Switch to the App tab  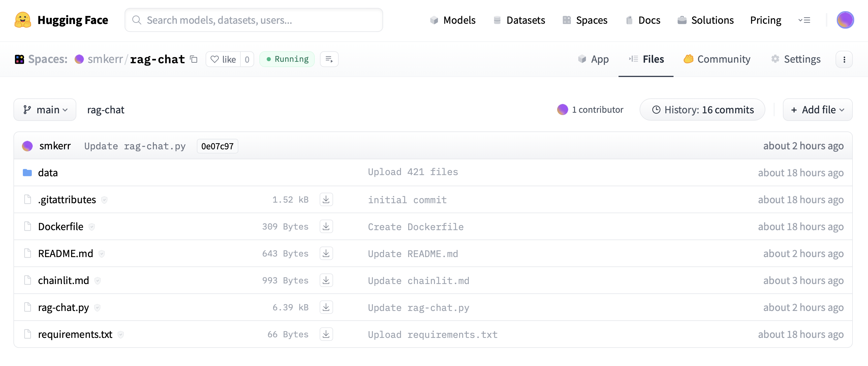(593, 59)
